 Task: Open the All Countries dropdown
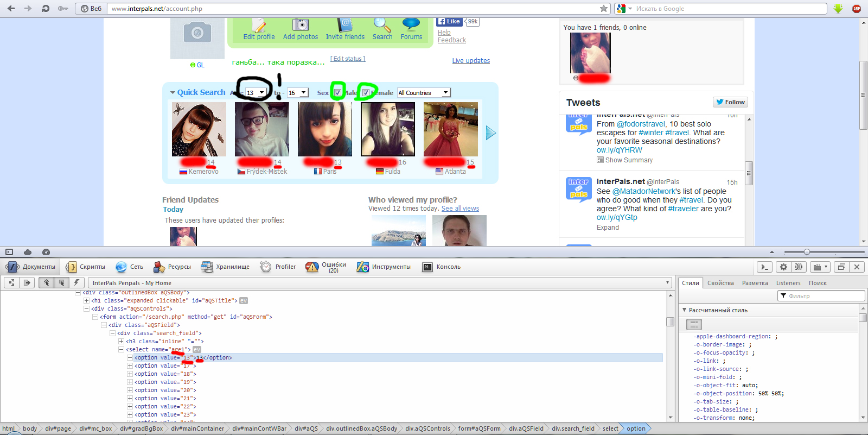pyautogui.click(x=424, y=93)
